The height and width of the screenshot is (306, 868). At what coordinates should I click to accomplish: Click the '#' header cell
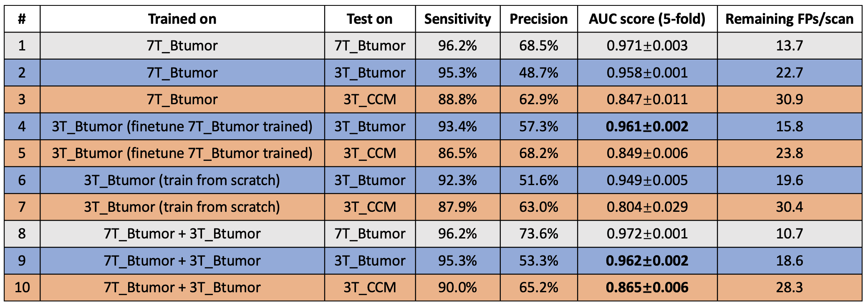(x=22, y=19)
